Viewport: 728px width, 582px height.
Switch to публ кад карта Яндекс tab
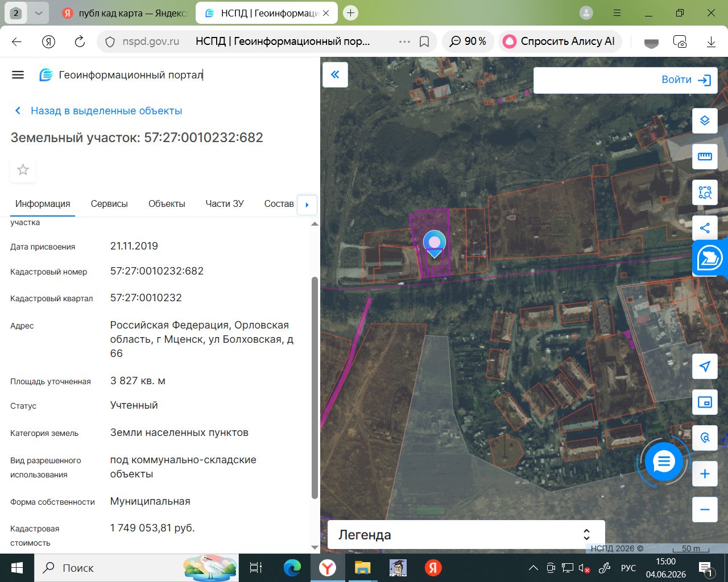124,13
